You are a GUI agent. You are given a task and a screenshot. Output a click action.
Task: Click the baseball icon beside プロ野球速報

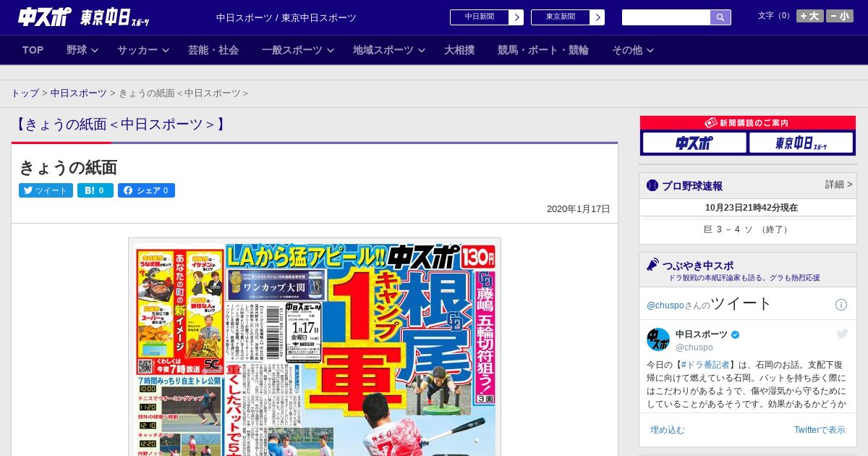652,185
